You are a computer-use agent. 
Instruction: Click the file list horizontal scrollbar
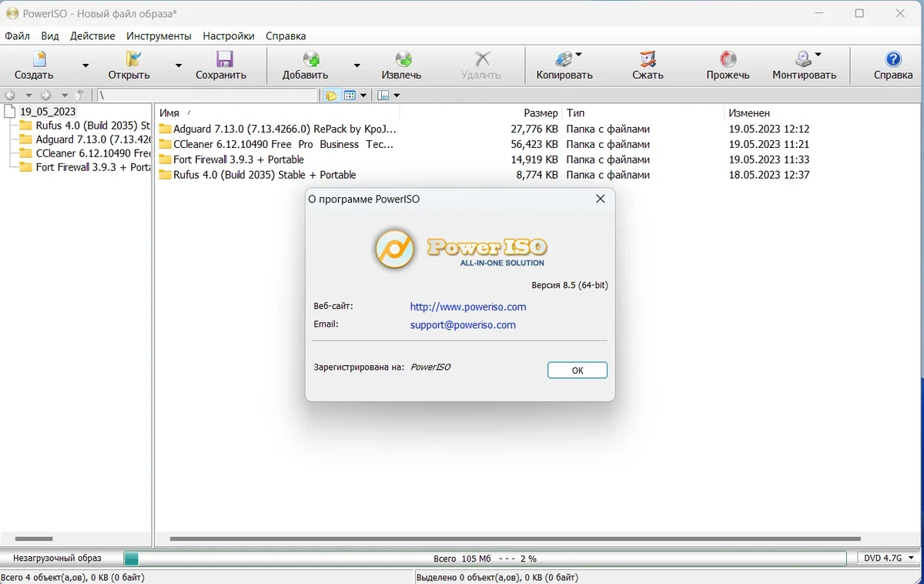coord(515,539)
